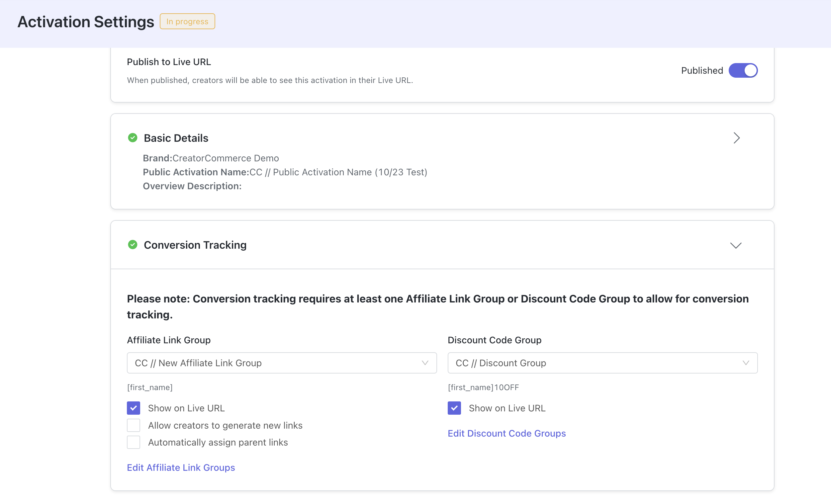
Task: Click the [first_name]10OFF code text
Action: tap(483, 387)
